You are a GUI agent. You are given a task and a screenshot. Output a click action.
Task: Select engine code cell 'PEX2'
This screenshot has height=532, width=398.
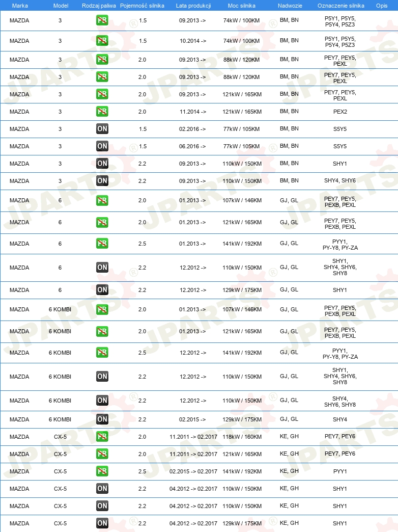tap(340, 112)
